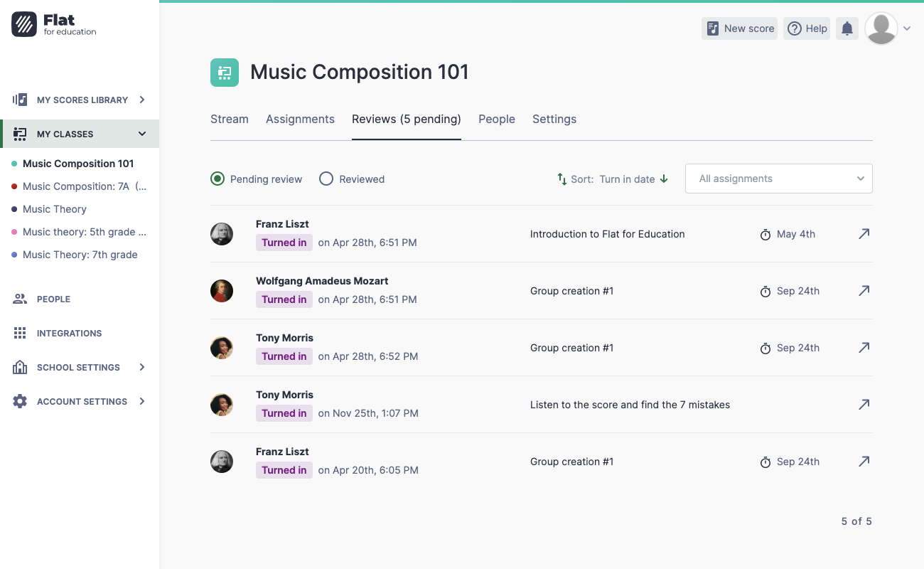924x569 pixels.
Task: Switch to the Assignments tab
Action: click(300, 119)
